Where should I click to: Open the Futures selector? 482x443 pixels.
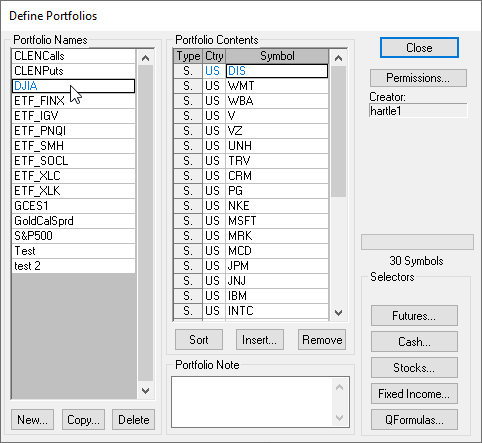[414, 316]
